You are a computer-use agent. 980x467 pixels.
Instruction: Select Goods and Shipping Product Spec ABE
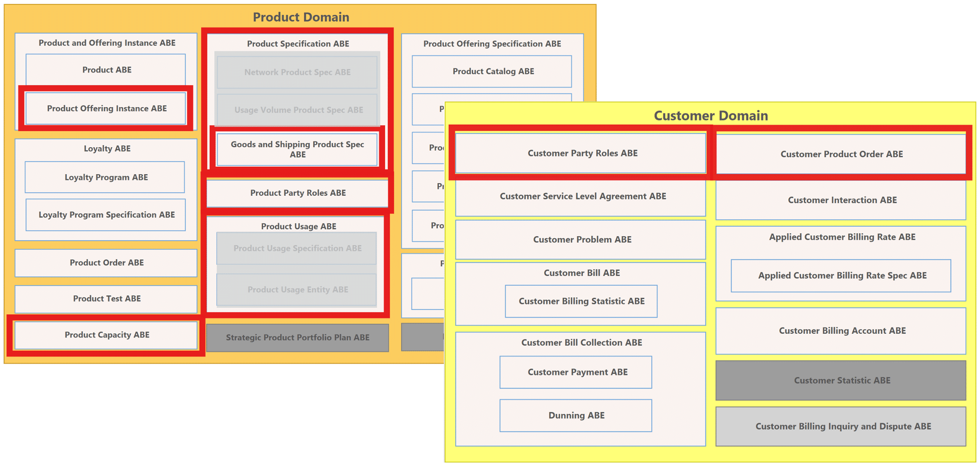click(297, 149)
